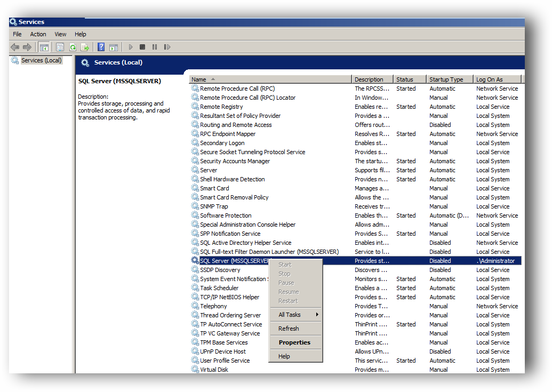The width and height of the screenshot is (552, 392).
Task: Select the TP VC Gateway Service row
Action: (x=356, y=333)
